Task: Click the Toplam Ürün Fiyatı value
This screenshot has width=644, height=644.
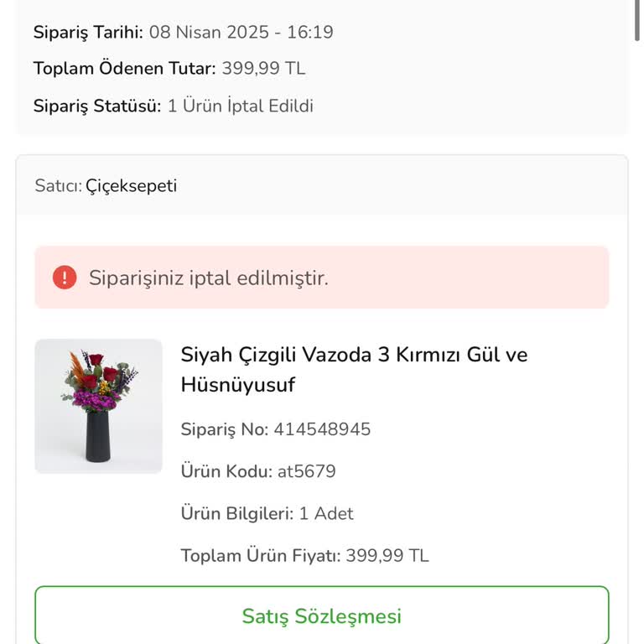Action: click(x=387, y=555)
